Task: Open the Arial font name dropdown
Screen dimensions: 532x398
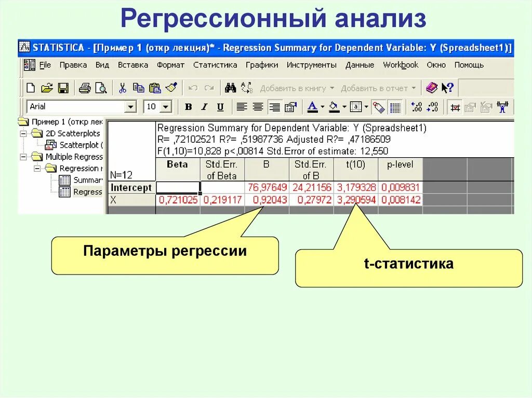Action: 130,107
